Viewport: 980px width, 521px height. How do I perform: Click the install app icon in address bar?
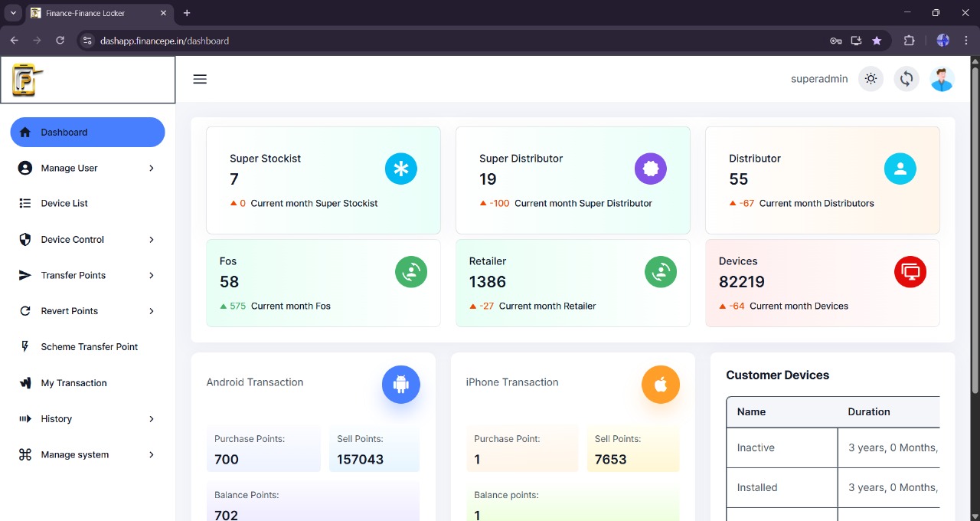(x=856, y=41)
